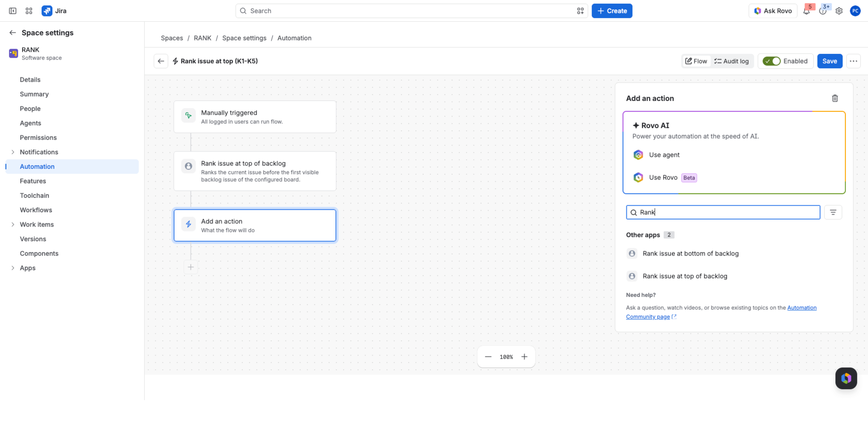Expand the Notifications section
The width and height of the screenshot is (868, 425).
pyautogui.click(x=13, y=152)
